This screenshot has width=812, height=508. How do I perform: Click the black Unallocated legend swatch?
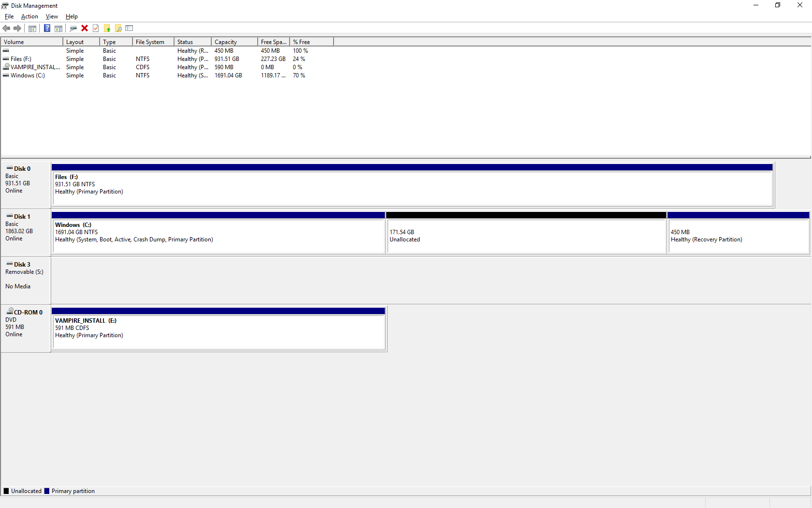coord(6,491)
